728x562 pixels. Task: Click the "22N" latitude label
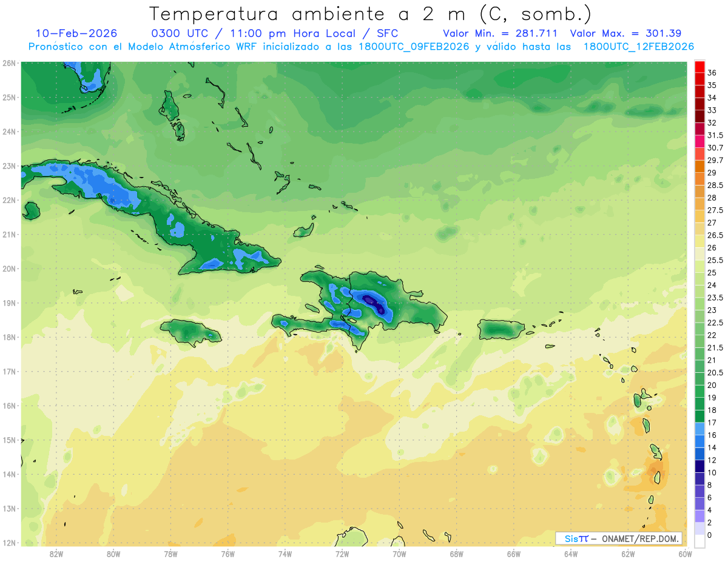click(x=9, y=200)
